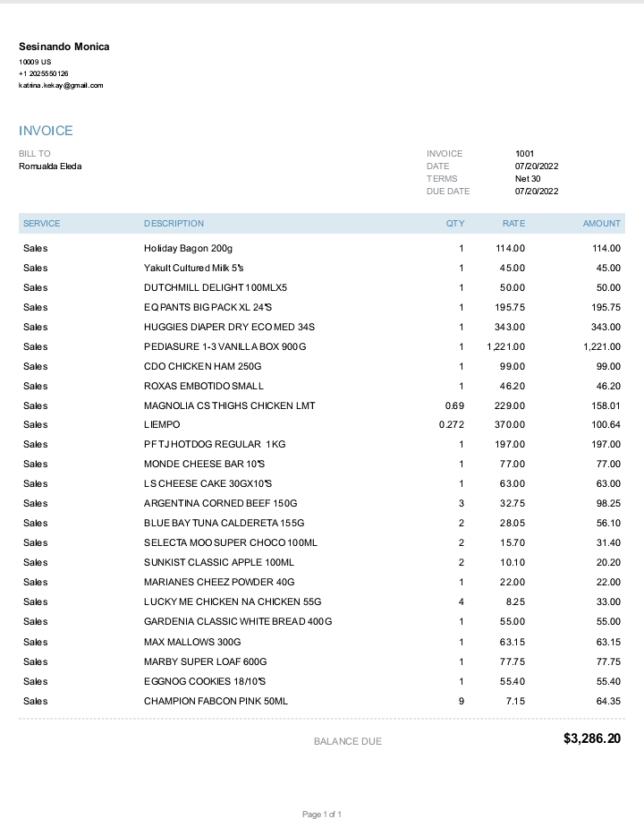
Task: Click LUCKY ME CHICKEN NA CHICKEN 55G
Action: click(233, 602)
